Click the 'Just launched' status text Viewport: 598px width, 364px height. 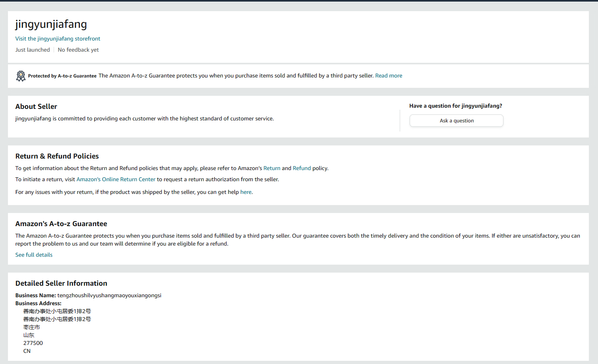point(33,50)
